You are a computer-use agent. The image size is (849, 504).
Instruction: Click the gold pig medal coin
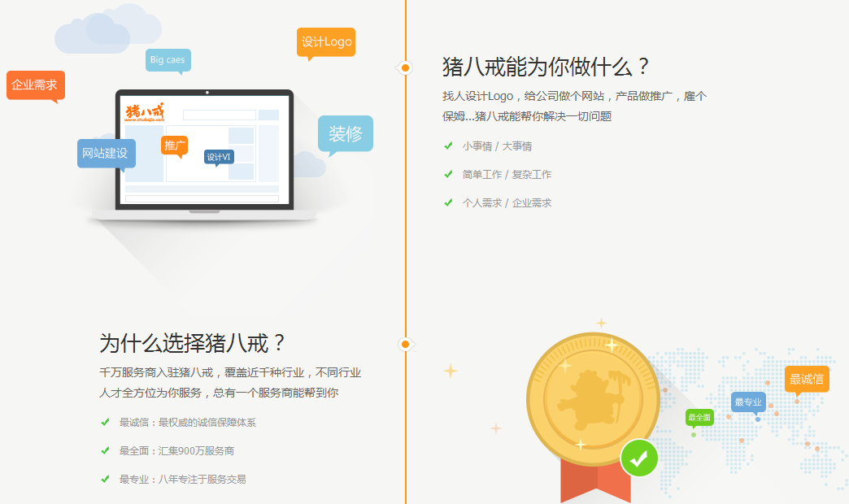593,399
